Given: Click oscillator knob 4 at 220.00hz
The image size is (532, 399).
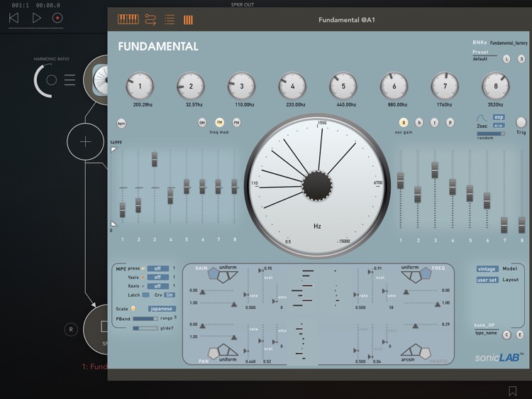Looking at the screenshot, I should pos(292,86).
